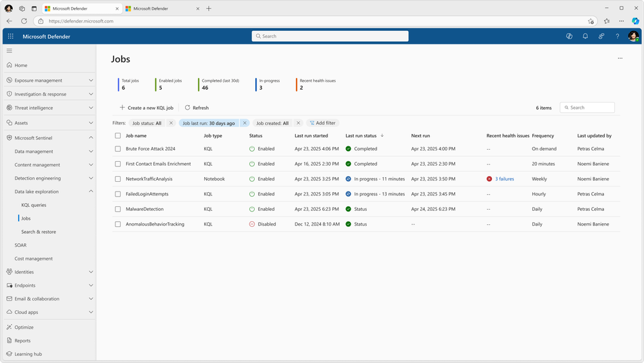
Task: Toggle the select all jobs checkbox
Action: pyautogui.click(x=118, y=135)
